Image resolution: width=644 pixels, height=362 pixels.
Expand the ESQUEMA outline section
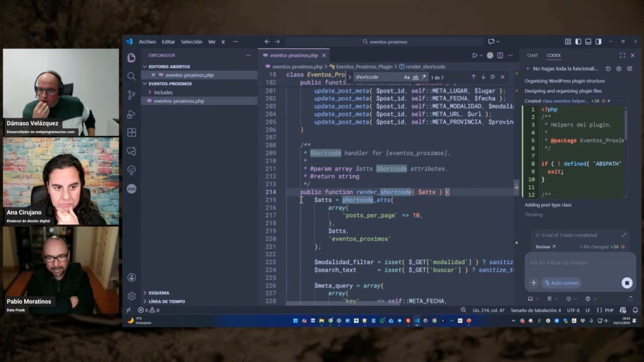click(x=159, y=293)
